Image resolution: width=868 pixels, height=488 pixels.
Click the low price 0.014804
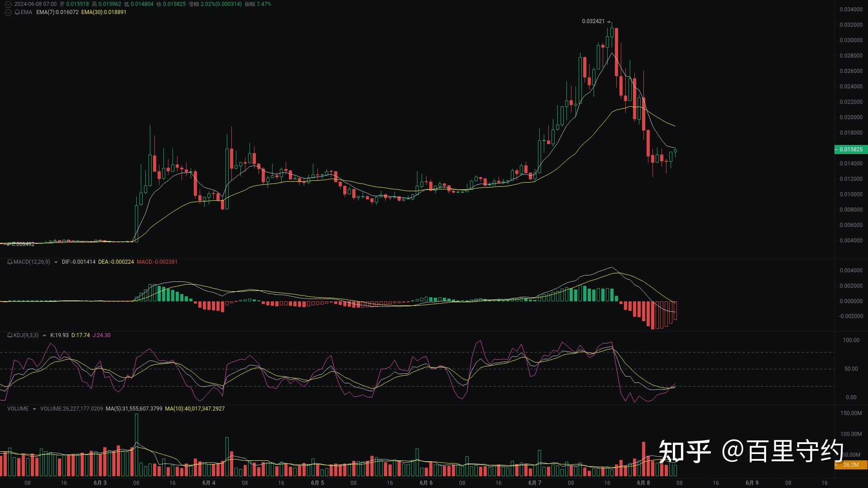142,4
